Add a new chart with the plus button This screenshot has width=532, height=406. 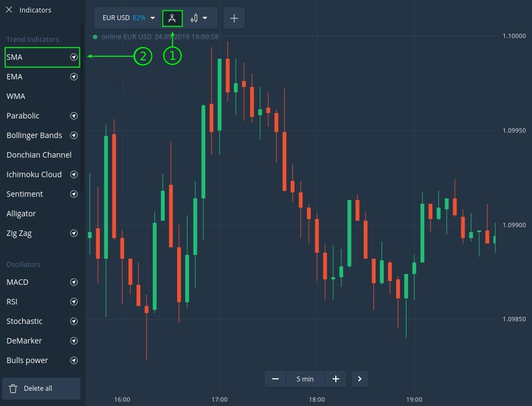coord(234,18)
